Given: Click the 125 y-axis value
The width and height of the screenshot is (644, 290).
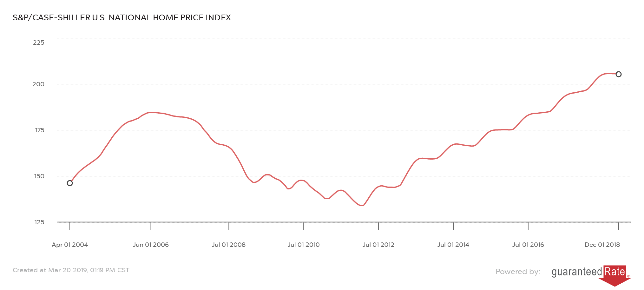Looking at the screenshot, I should click(x=39, y=222).
